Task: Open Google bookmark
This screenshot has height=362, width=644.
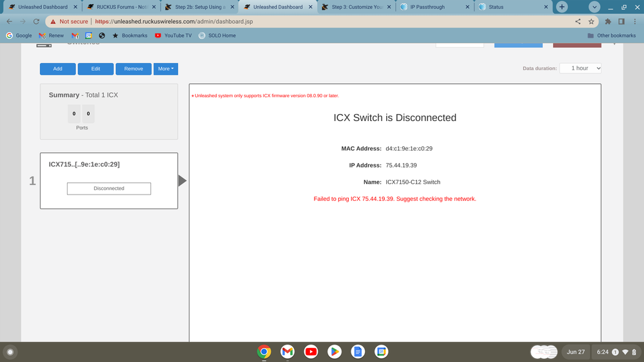Action: click(x=19, y=35)
